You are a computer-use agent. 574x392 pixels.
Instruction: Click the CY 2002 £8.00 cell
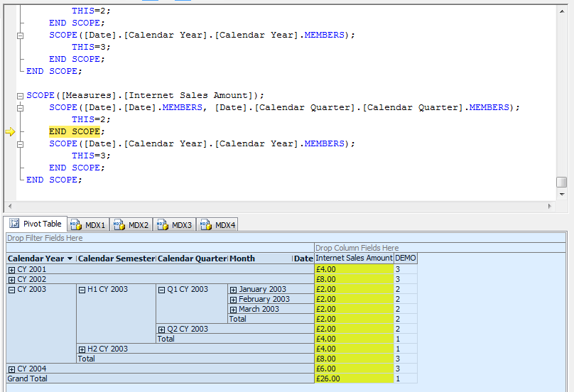coord(354,279)
